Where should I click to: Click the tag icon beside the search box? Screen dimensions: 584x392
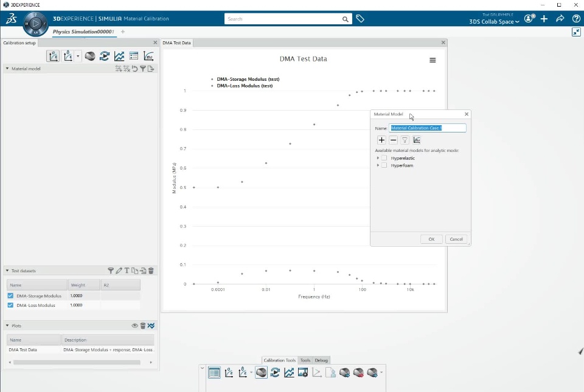pos(360,19)
